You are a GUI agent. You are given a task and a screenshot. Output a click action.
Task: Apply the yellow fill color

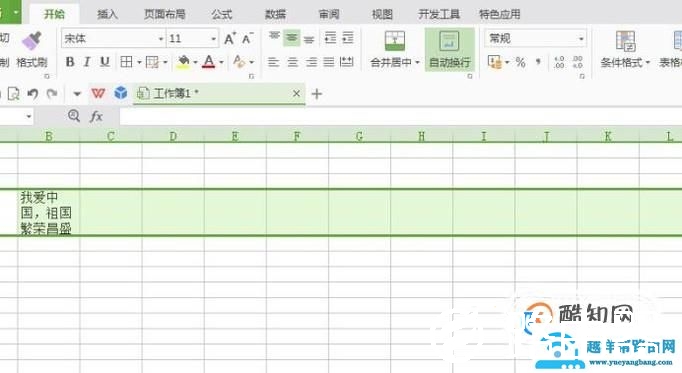184,62
